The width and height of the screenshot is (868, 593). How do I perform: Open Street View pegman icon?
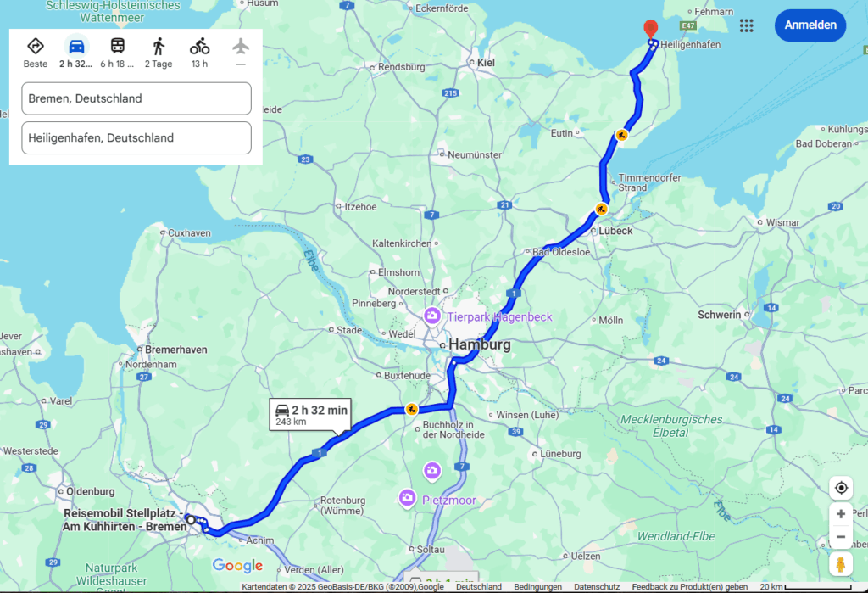(x=841, y=564)
